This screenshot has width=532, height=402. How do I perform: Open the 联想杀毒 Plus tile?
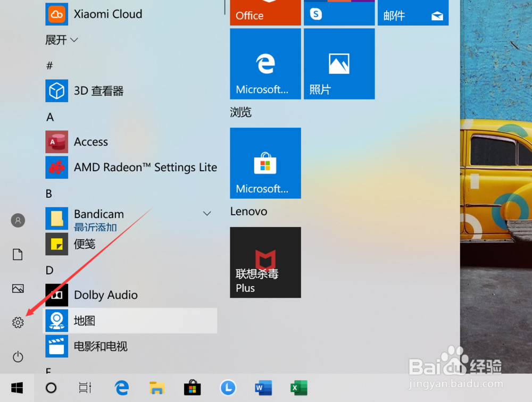point(265,263)
